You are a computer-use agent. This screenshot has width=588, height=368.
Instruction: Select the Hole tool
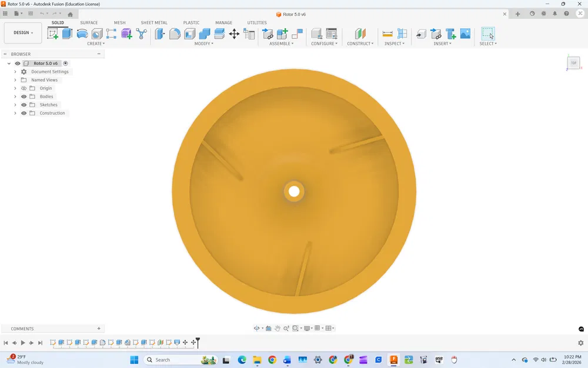(97, 34)
